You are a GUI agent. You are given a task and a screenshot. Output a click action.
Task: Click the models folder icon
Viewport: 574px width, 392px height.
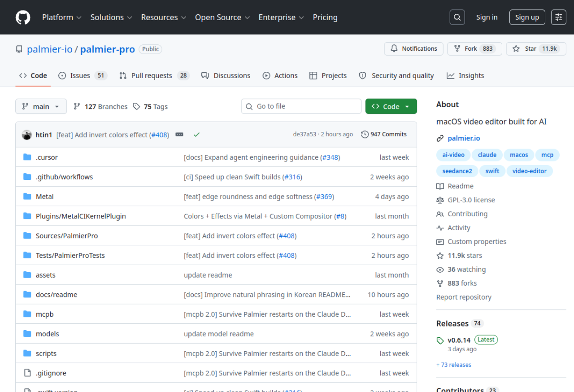(27, 334)
